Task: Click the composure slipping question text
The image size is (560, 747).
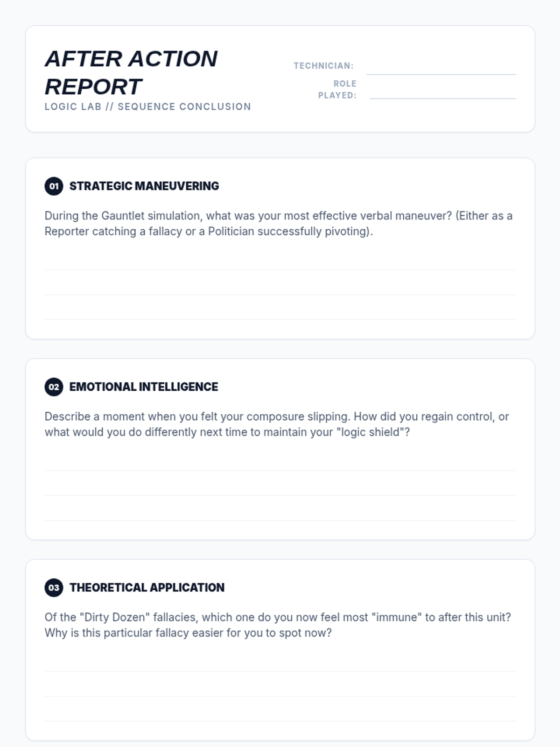Action: pos(276,424)
